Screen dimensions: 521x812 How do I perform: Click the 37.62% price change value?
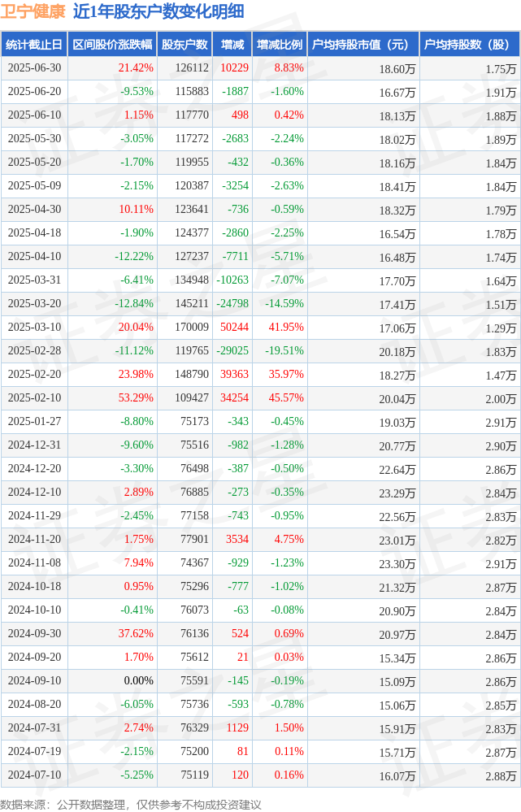(136, 633)
